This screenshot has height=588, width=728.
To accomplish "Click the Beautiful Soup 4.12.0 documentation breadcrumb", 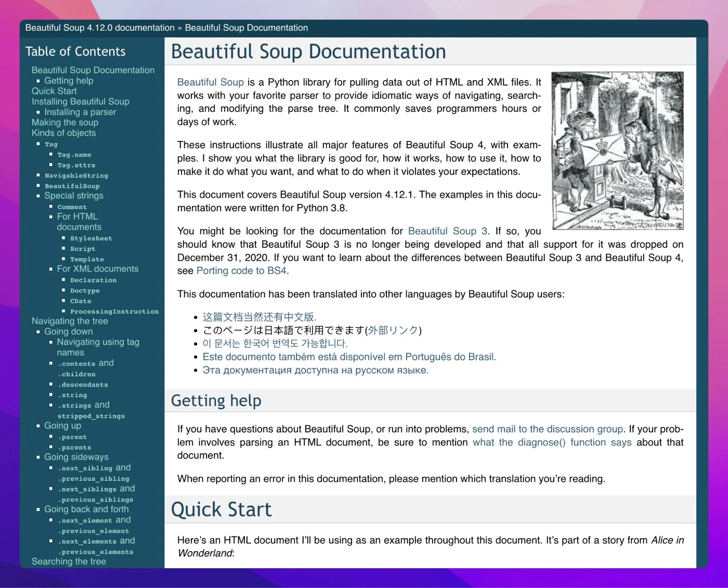I will (x=100, y=28).
